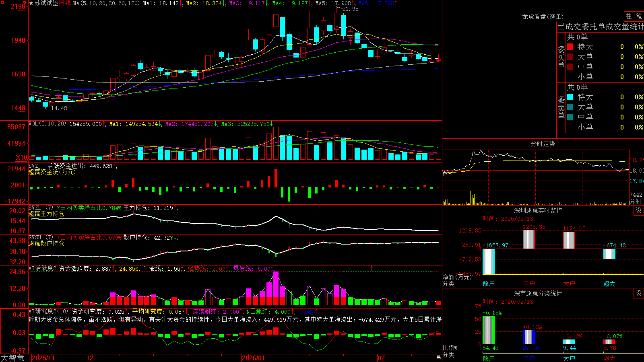Click 超大 label under realtime monitor chart
The width and height of the screenshot is (644, 362).
click(x=609, y=284)
